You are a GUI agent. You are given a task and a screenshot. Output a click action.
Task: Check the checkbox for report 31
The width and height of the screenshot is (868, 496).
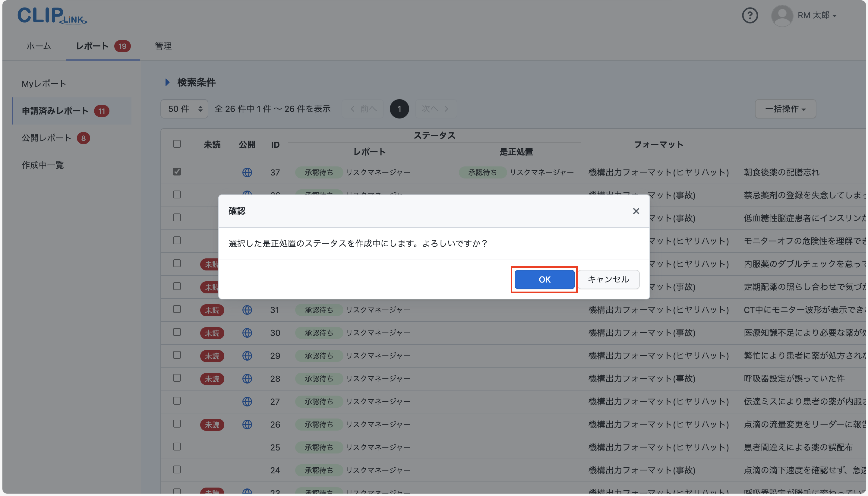coord(177,309)
